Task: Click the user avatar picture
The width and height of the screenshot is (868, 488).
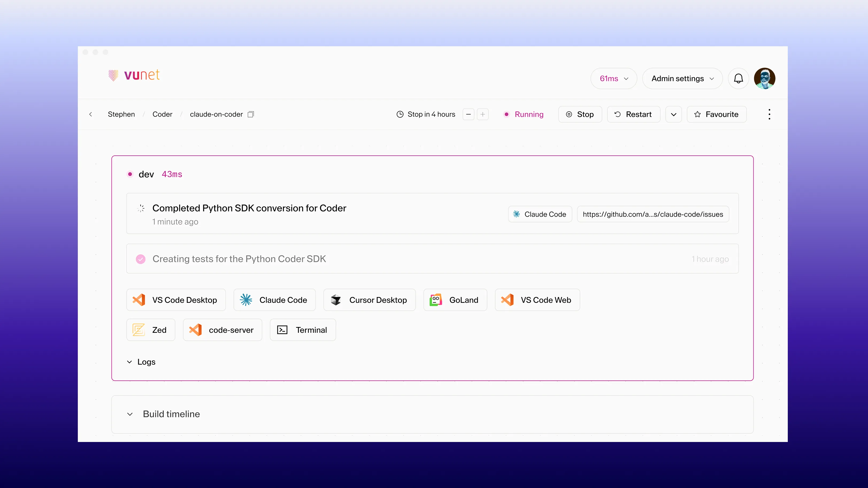Action: (764, 79)
